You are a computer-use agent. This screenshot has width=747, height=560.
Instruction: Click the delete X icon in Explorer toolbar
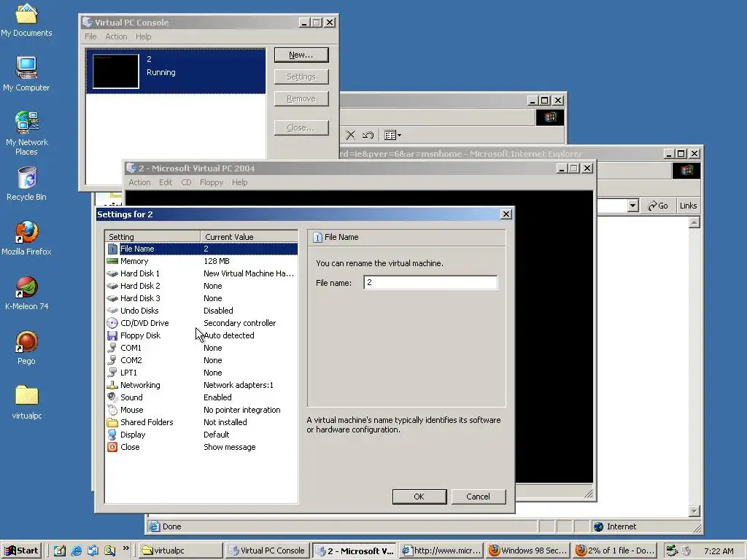pos(351,135)
